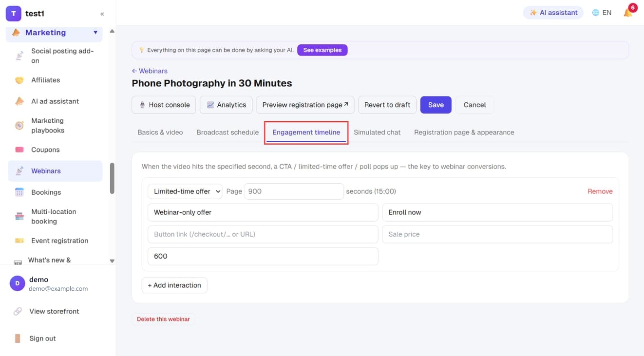This screenshot has height=356, width=644.
Task: Click the test1 workspace logo
Action: coord(13,14)
